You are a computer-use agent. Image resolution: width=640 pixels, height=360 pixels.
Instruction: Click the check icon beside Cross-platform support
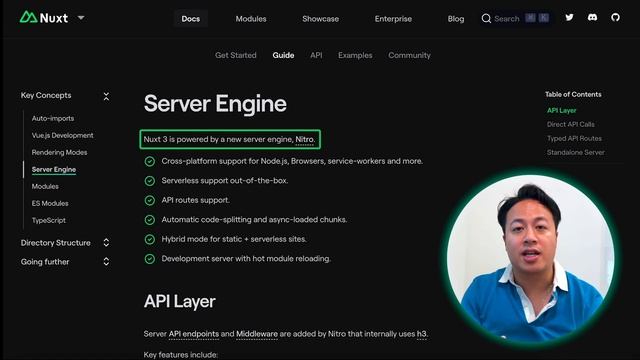pyautogui.click(x=150, y=161)
